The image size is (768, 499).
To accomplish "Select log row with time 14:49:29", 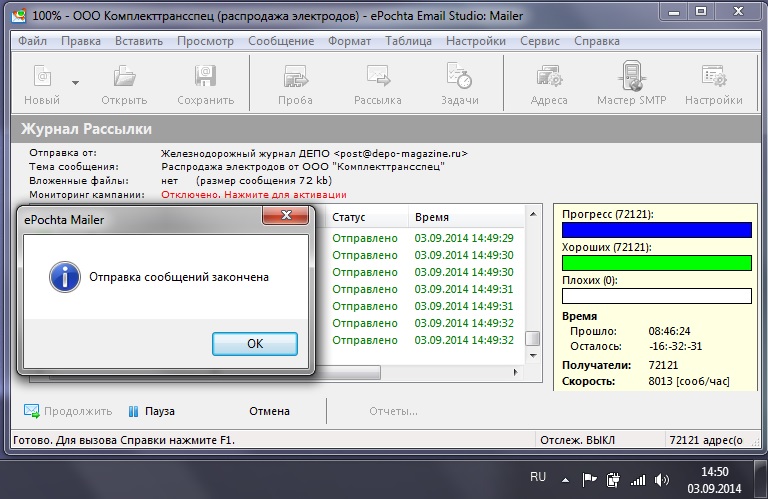I will click(423, 238).
